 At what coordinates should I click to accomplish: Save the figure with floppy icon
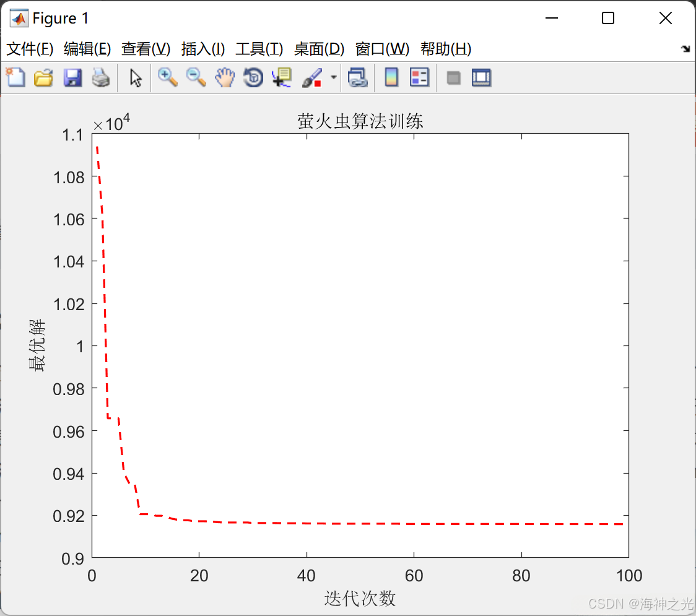[73, 77]
